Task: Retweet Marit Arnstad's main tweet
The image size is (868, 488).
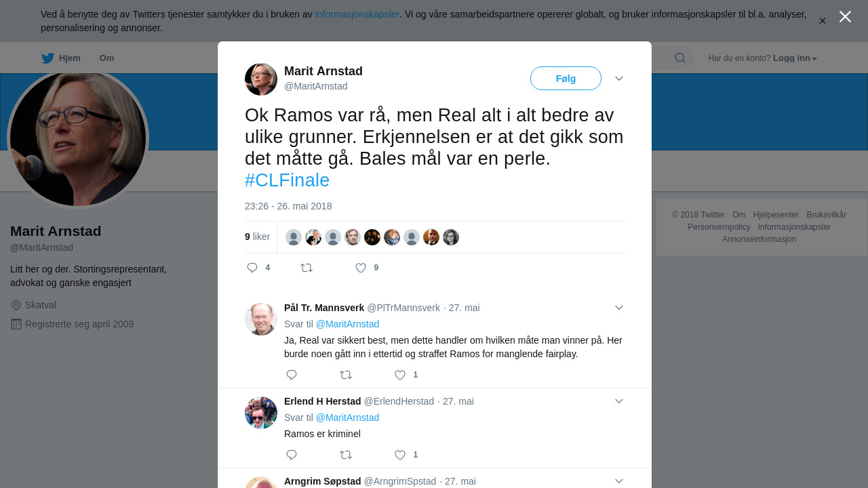Action: [x=307, y=268]
